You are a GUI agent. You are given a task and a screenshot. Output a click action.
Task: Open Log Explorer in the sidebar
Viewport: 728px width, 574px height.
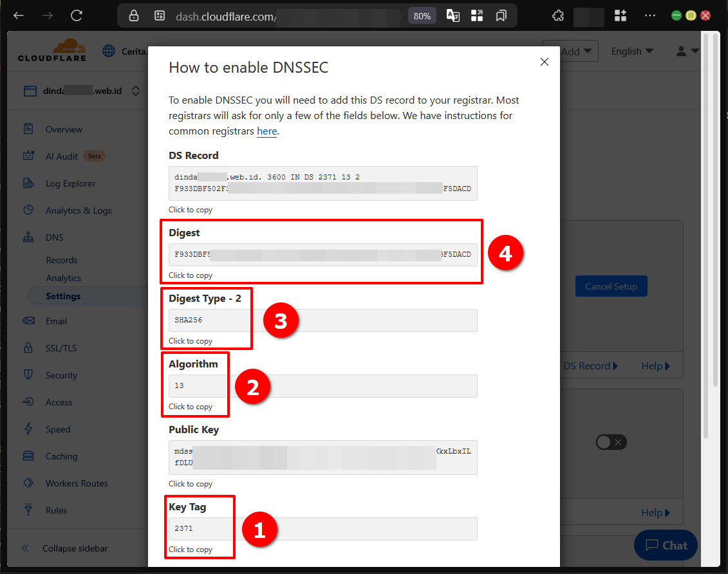pos(71,184)
